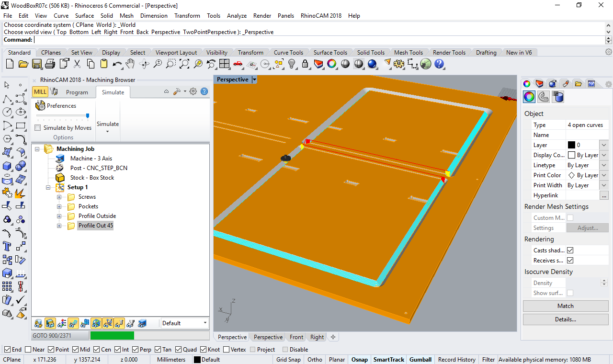Click the Object properties color wheel icon

pos(529,97)
